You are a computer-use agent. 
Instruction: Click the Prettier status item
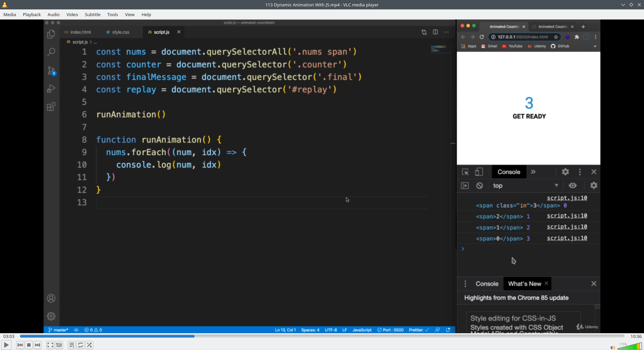[419, 330]
